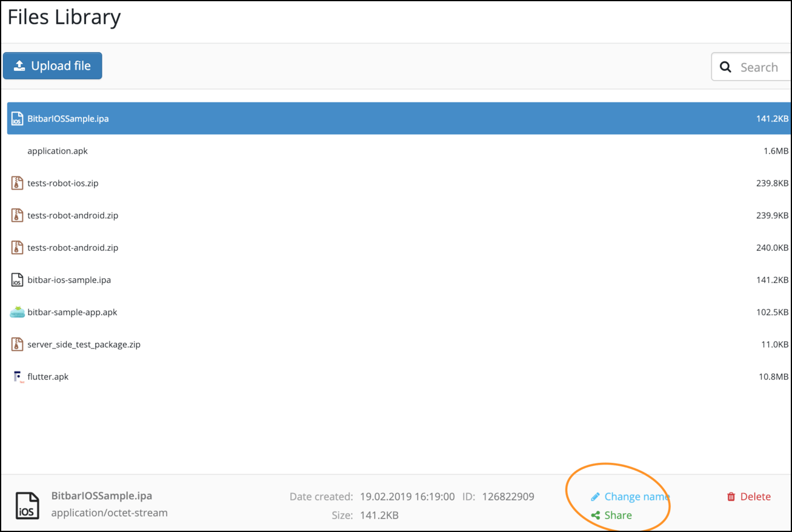This screenshot has height=532, width=792.
Task: Click the iOS file icon for bitbar-ios-sample.ipa
Action: 17,280
